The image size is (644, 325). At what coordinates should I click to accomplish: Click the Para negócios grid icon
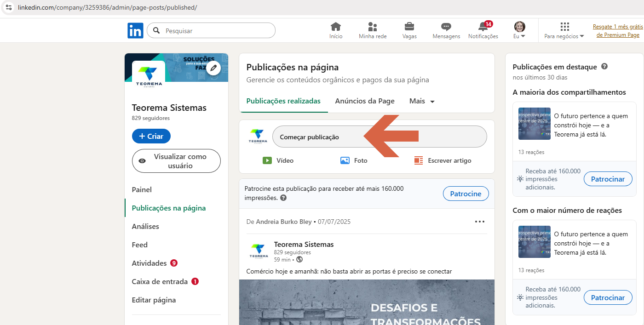[565, 27]
